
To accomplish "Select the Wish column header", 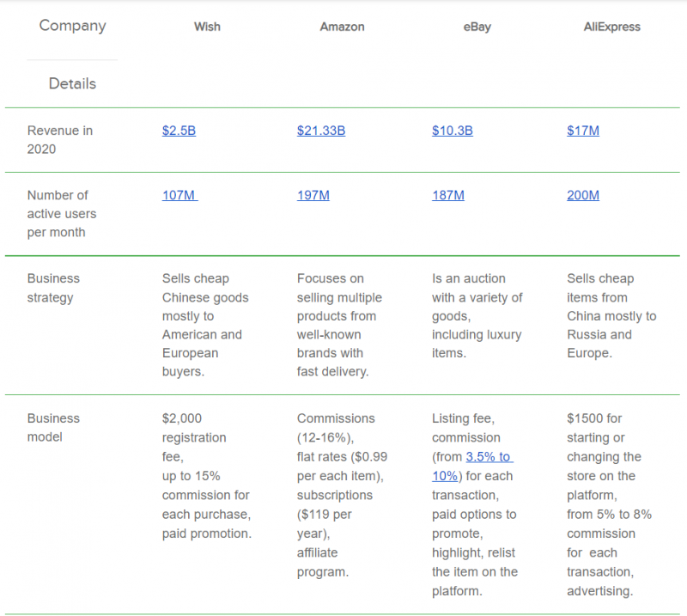I will coord(207,27).
